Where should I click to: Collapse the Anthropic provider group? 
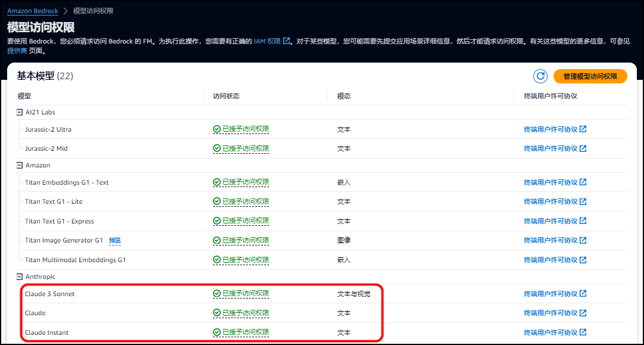(x=19, y=276)
